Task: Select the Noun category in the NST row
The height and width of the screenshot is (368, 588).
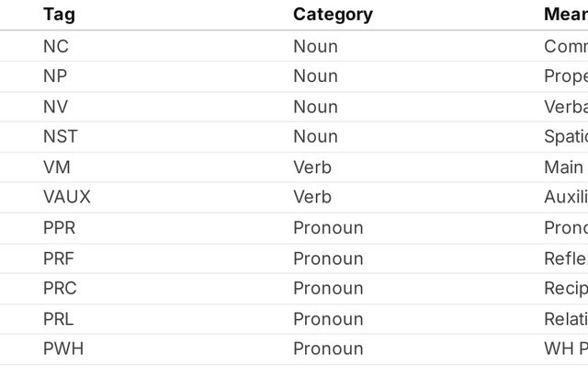Action: coord(315,137)
